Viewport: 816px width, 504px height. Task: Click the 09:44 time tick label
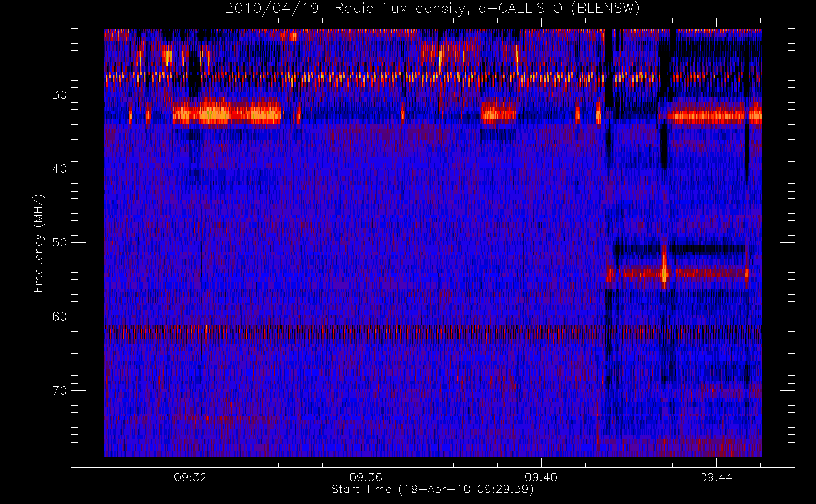tap(716, 477)
